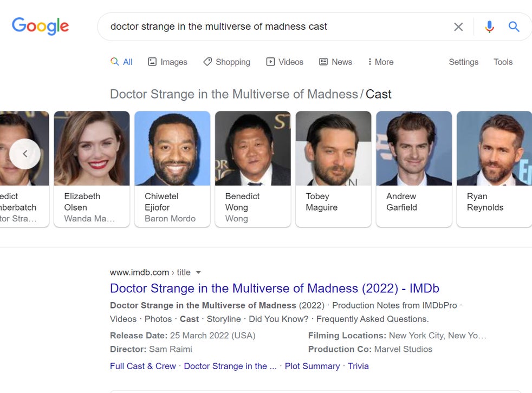This screenshot has width=532, height=393.
Task: Click the blue search magnifier icon
Action: (514, 27)
